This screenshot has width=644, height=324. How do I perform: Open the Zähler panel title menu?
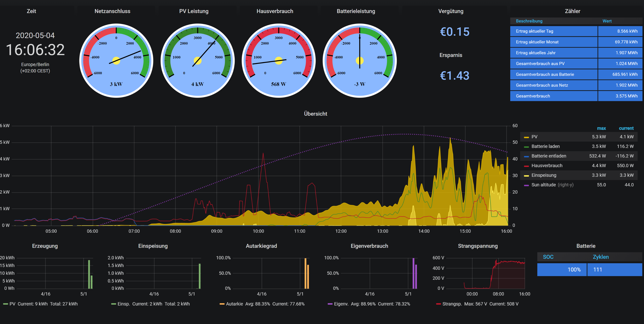coord(572,11)
